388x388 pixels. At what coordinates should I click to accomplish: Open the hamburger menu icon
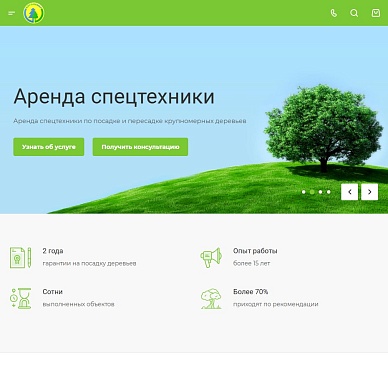12,13
